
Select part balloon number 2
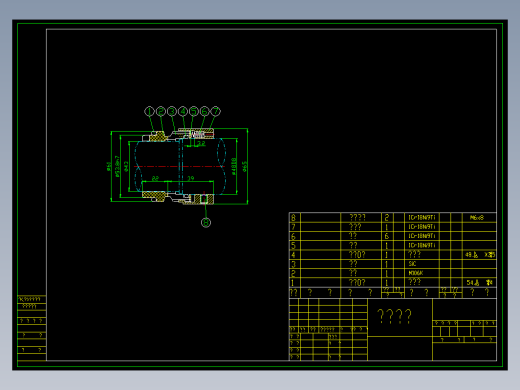tap(161, 111)
